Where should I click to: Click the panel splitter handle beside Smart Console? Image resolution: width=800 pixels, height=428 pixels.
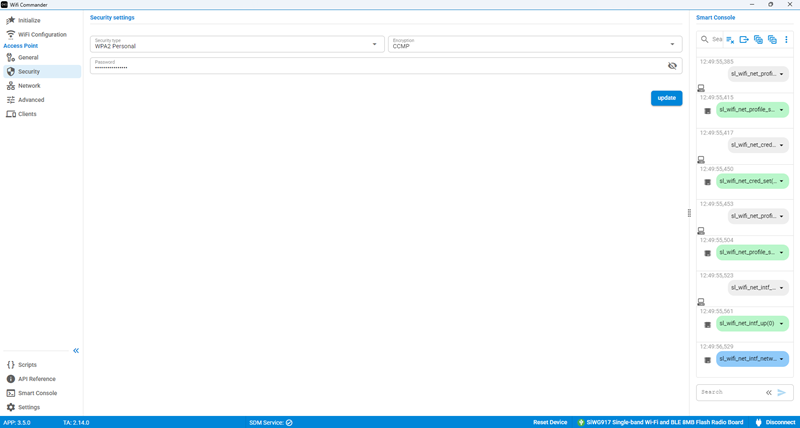(689, 213)
